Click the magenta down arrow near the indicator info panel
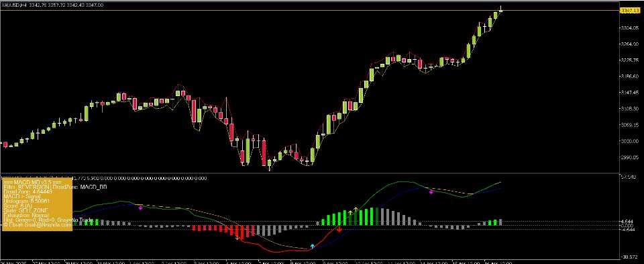The height and width of the screenshot is (264, 644). [140, 208]
